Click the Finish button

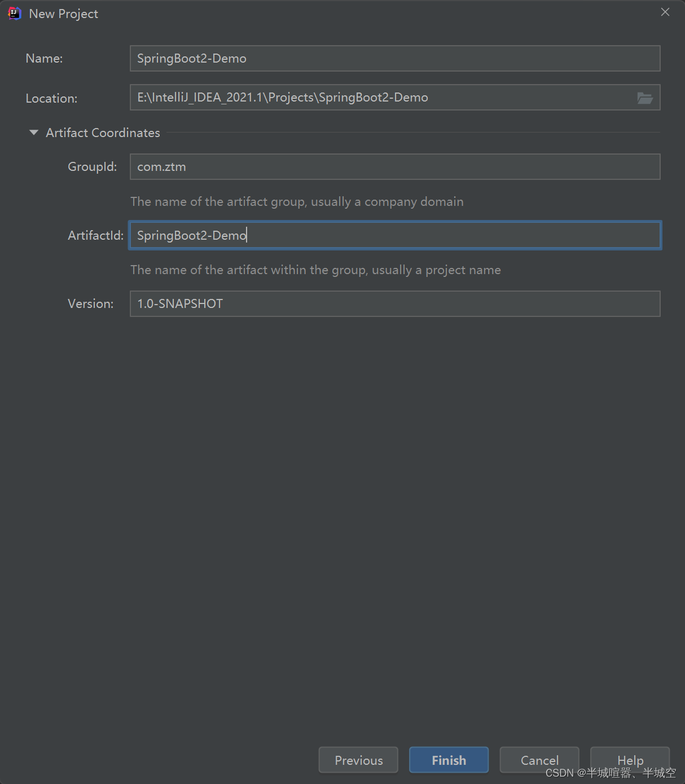(449, 760)
